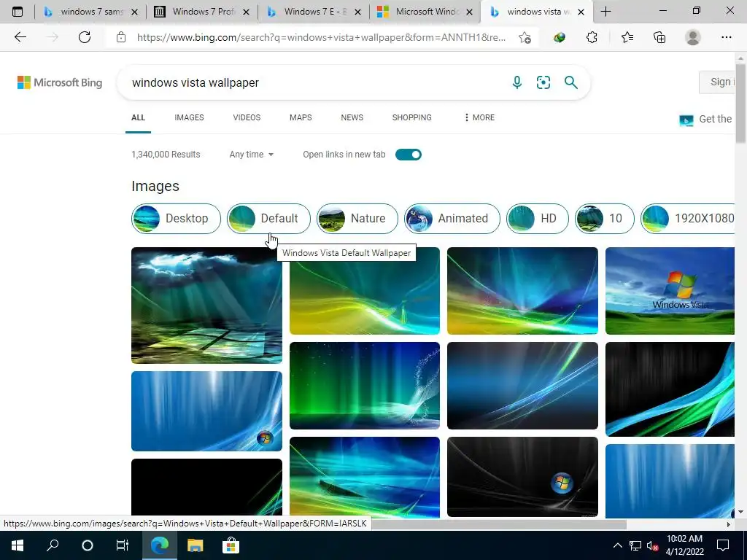Image resolution: width=747 pixels, height=560 pixels.
Task: Open Bing visual search camera icon
Action: pyautogui.click(x=543, y=82)
